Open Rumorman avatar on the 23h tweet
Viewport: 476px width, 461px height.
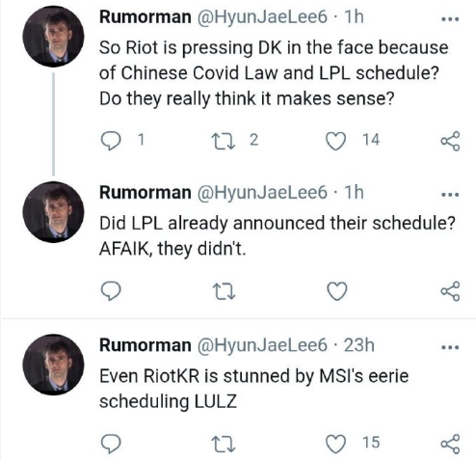pyautogui.click(x=53, y=365)
